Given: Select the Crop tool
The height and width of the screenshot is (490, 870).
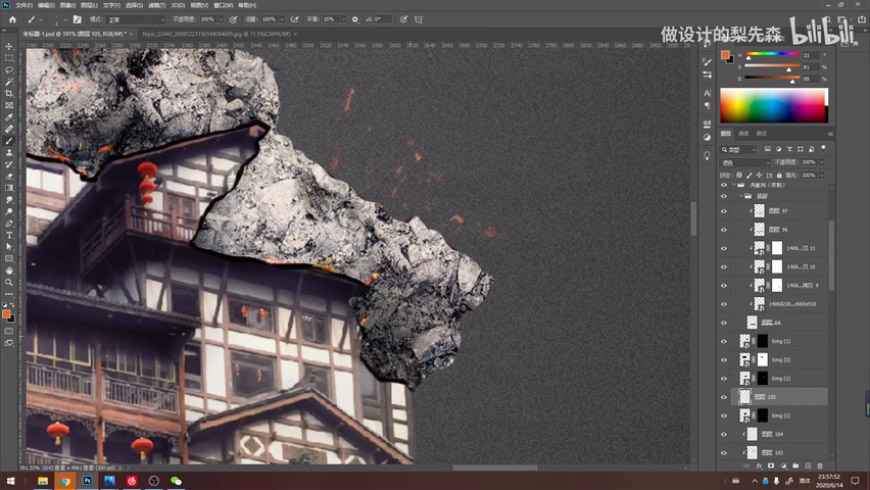Looking at the screenshot, I should pos(9,94).
